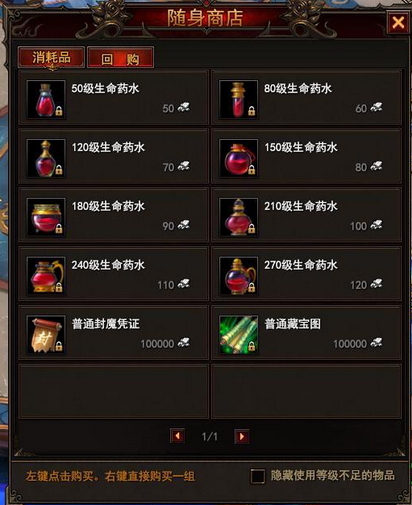Click the 210级生命药水 bottle icon
Image resolution: width=412 pixels, height=505 pixels.
[238, 217]
